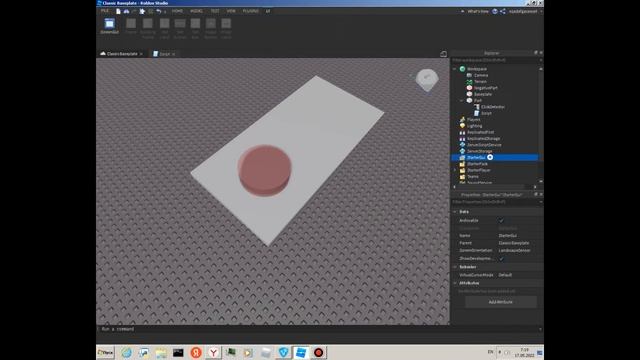The image size is (640, 360).
Task: Select Teams in Explorer
Action: [x=473, y=176]
